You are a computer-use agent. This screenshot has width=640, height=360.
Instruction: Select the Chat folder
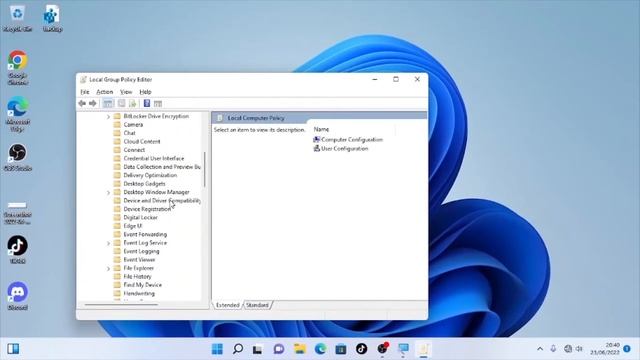click(124, 133)
